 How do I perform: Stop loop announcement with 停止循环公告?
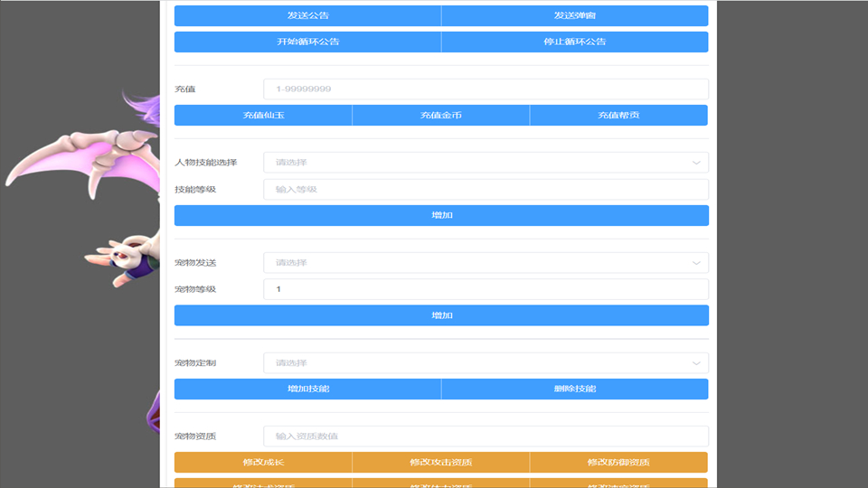pos(575,42)
